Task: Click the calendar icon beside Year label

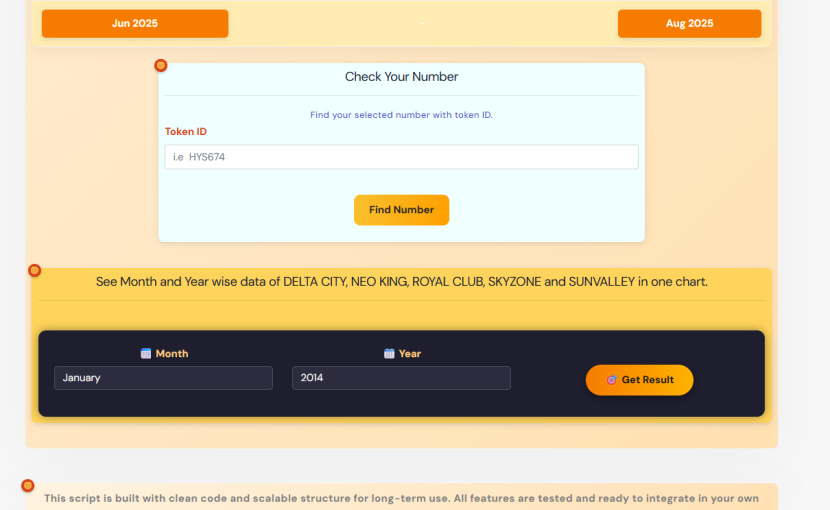Action: click(389, 353)
